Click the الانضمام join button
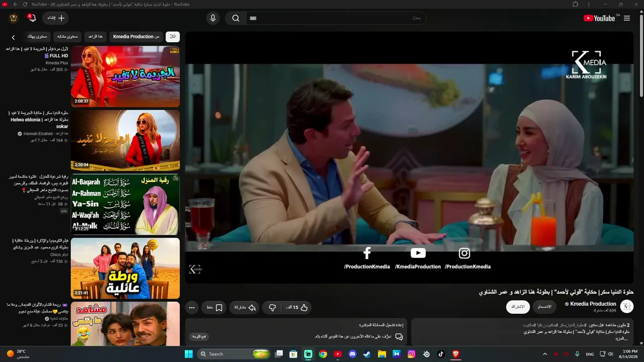Screen dimensions: 644x362 [x=544, y=307]
